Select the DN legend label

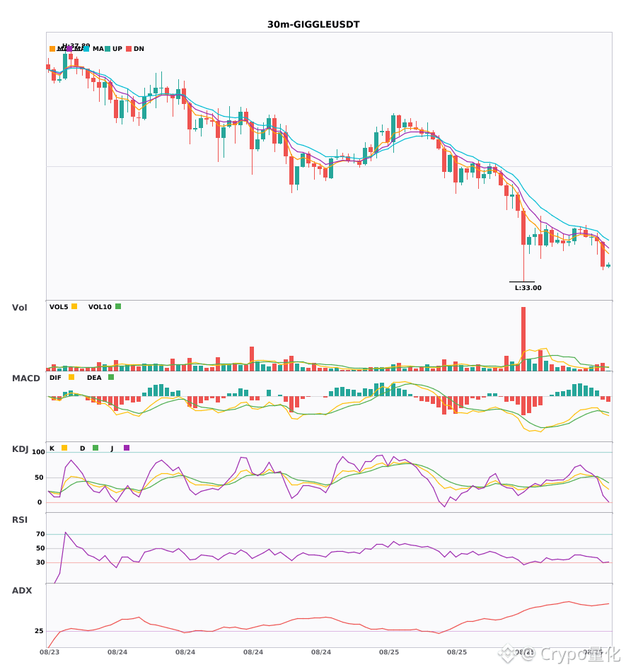point(139,49)
